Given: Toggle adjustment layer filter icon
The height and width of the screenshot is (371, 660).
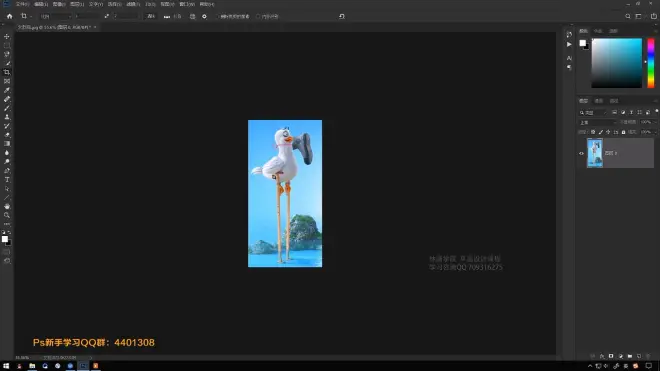Looking at the screenshot, I should [623, 112].
